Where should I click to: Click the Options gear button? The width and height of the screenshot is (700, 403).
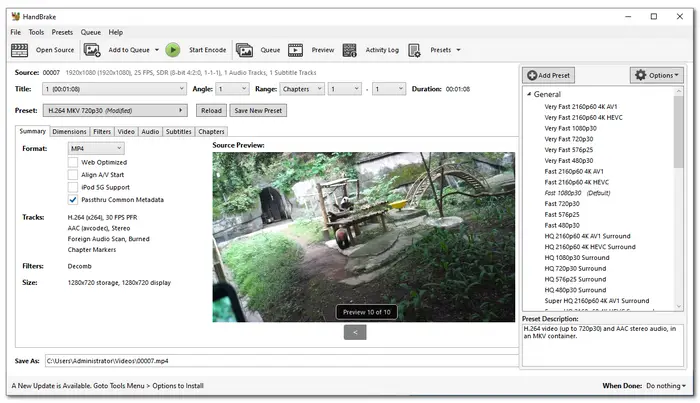pos(656,76)
